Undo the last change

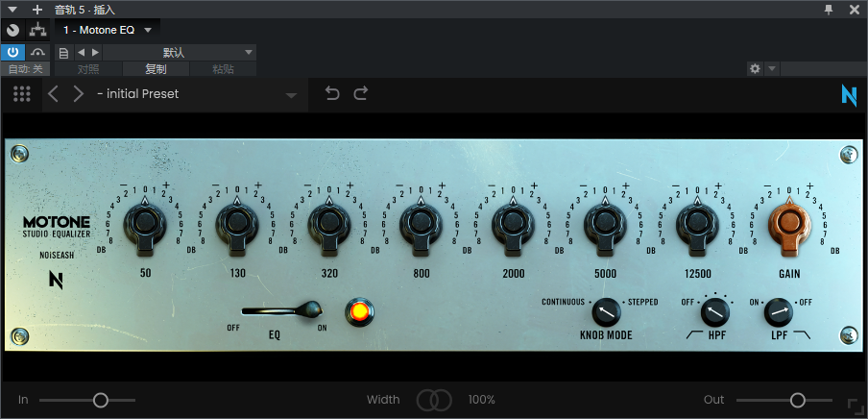click(332, 93)
